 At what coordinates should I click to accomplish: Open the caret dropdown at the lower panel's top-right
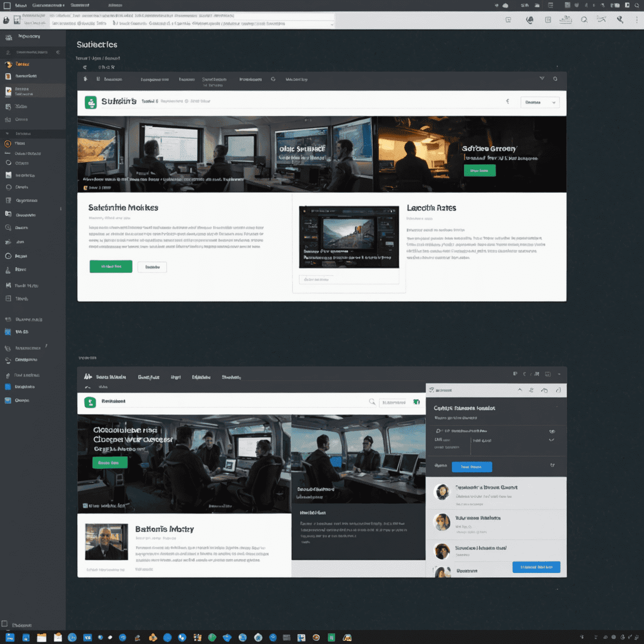[x=559, y=374]
